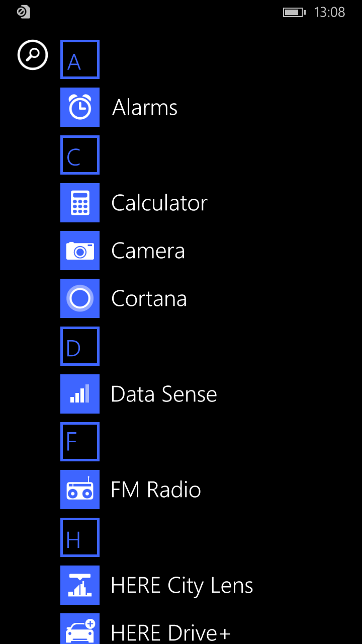Screen dimensions: 362x644
Task: Tap the Cortana app name
Action: pos(149,298)
